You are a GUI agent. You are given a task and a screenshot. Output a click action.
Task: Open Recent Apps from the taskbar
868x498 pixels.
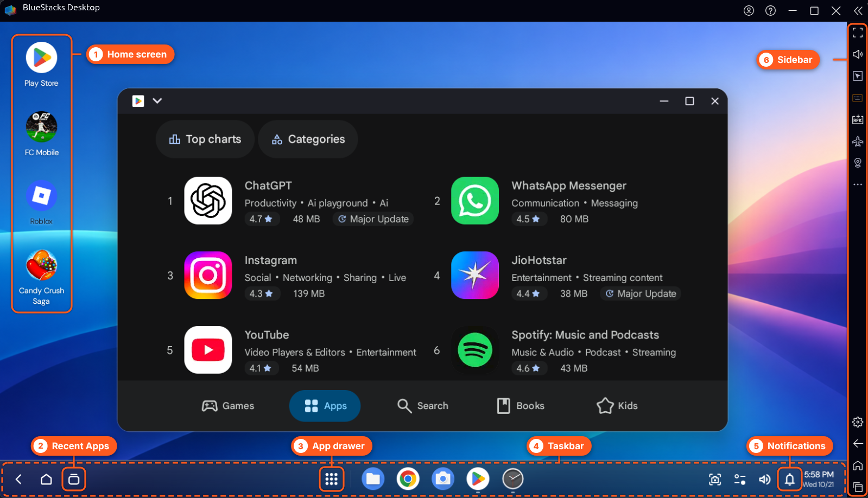point(74,480)
